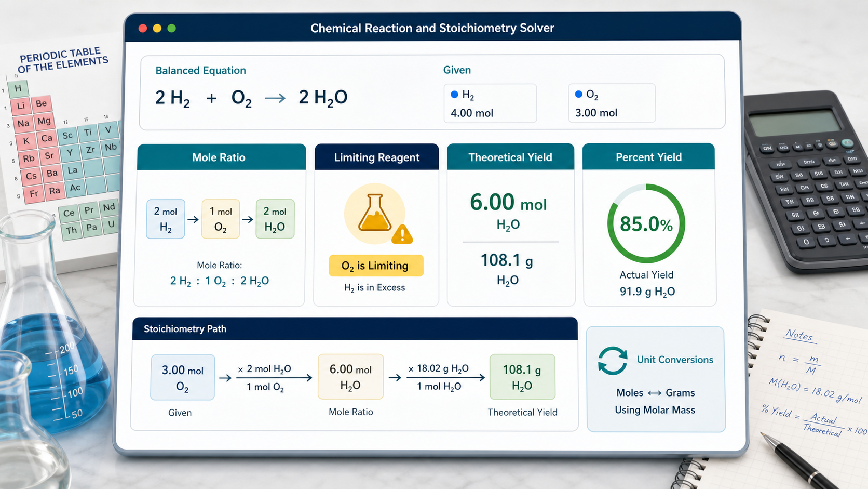Image resolution: width=868 pixels, height=489 pixels.
Task: Click the 108.1 g H₂O path box
Action: pos(522,377)
